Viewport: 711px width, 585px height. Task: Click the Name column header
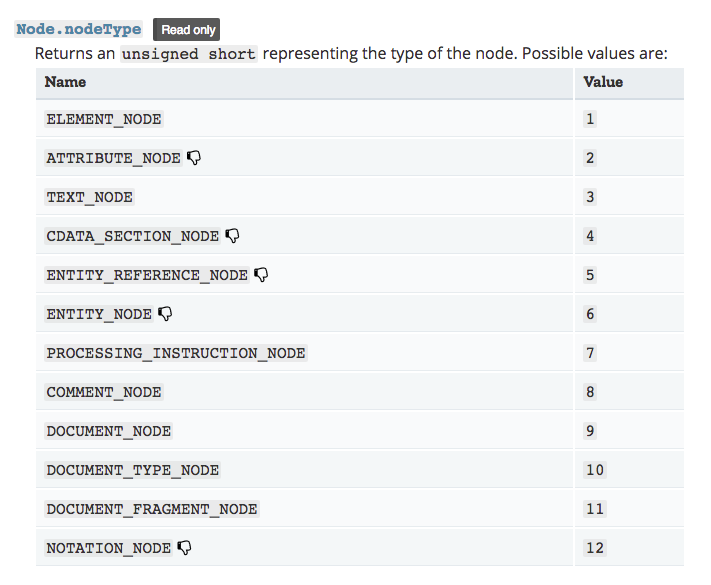(x=65, y=82)
